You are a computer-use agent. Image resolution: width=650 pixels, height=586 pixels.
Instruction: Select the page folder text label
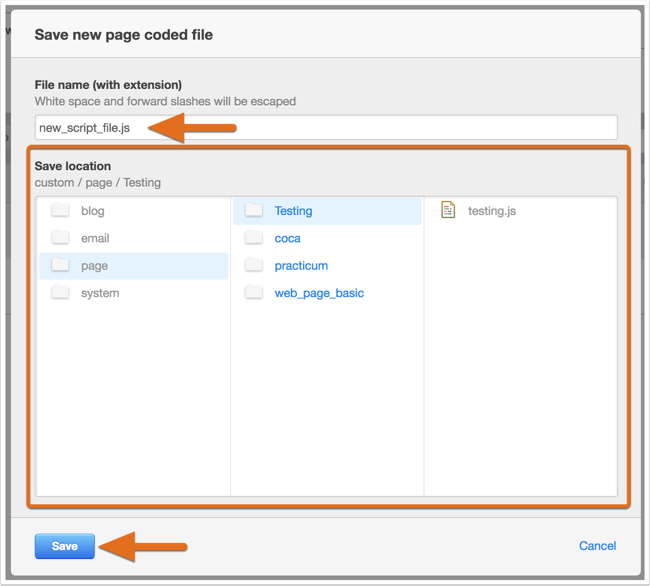click(94, 266)
